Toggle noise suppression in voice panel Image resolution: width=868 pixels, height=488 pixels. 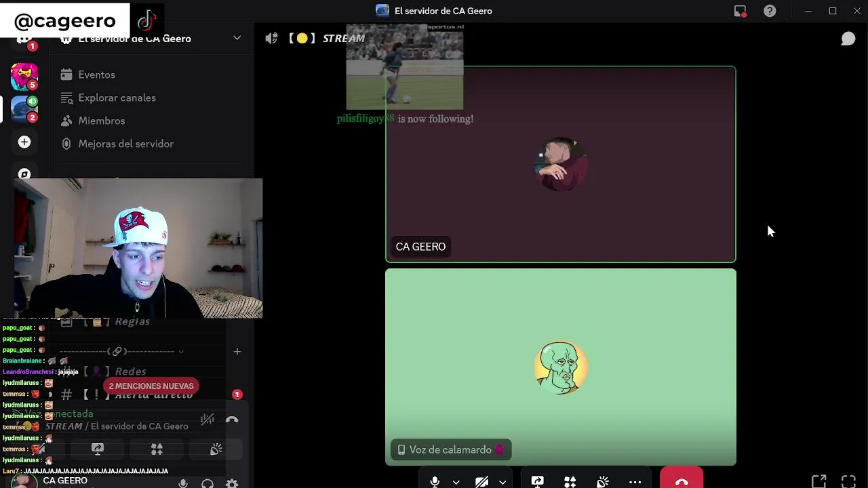(x=208, y=420)
